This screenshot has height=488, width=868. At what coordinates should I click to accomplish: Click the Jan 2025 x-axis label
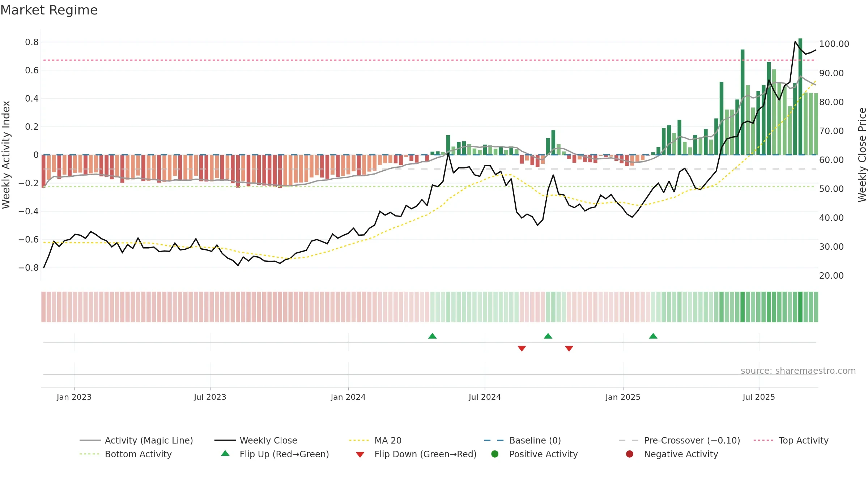[623, 397]
